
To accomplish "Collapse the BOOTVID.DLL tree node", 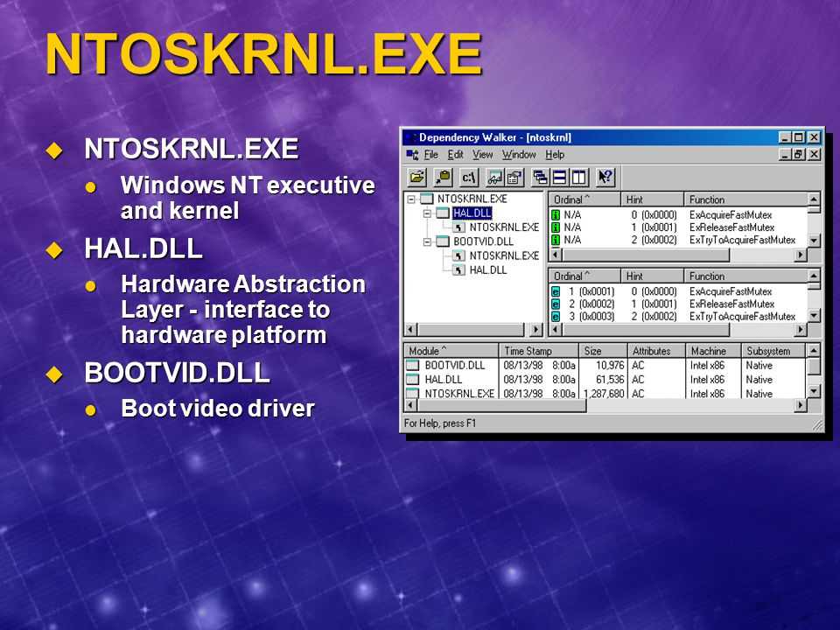I will tap(428, 241).
